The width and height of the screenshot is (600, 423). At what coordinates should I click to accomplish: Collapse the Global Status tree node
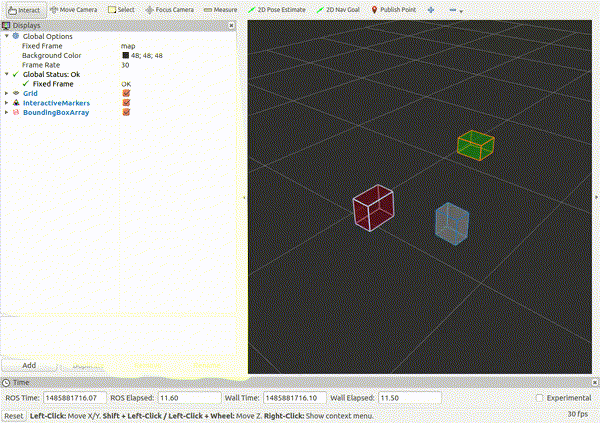click(7, 74)
